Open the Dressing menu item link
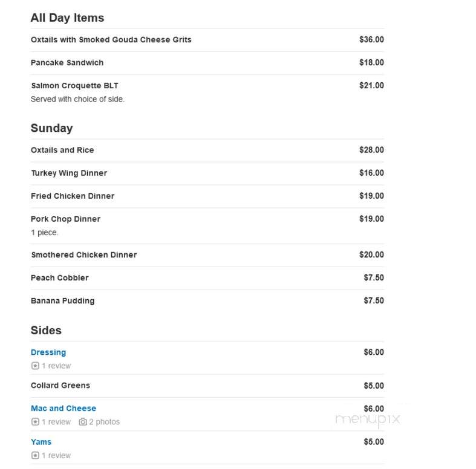The image size is (476, 469). [x=48, y=352]
